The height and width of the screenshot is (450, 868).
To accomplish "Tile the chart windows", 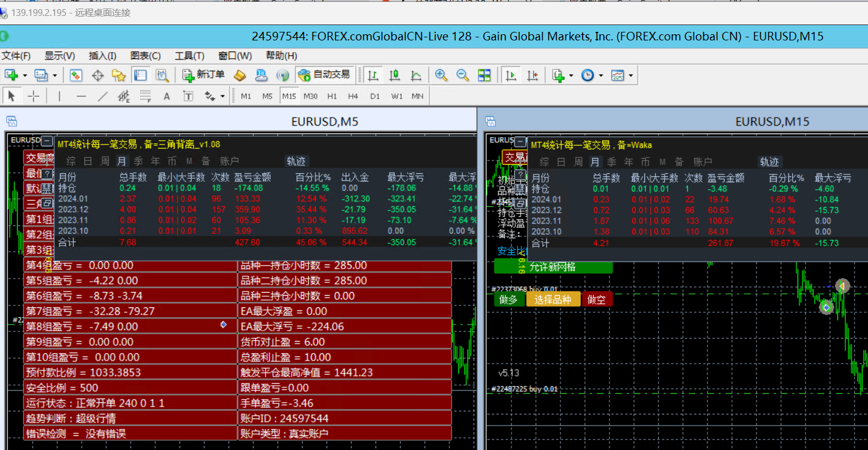I will pos(485,75).
